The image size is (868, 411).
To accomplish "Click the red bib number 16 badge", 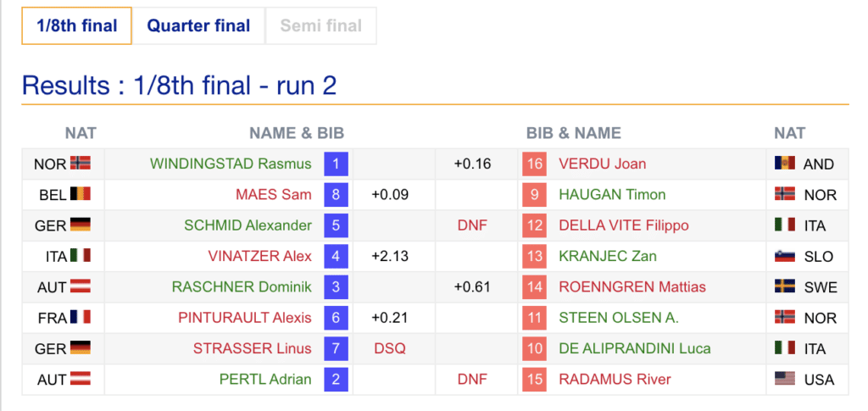I will [534, 164].
